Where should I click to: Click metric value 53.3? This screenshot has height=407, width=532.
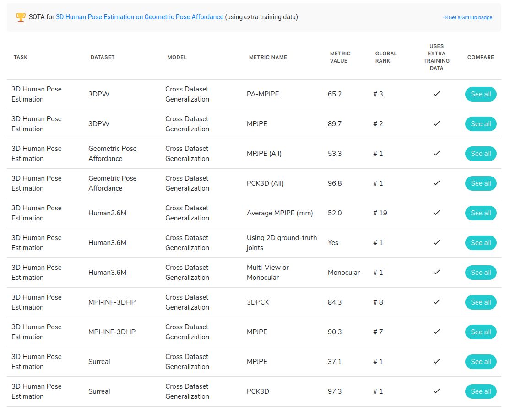click(x=335, y=154)
